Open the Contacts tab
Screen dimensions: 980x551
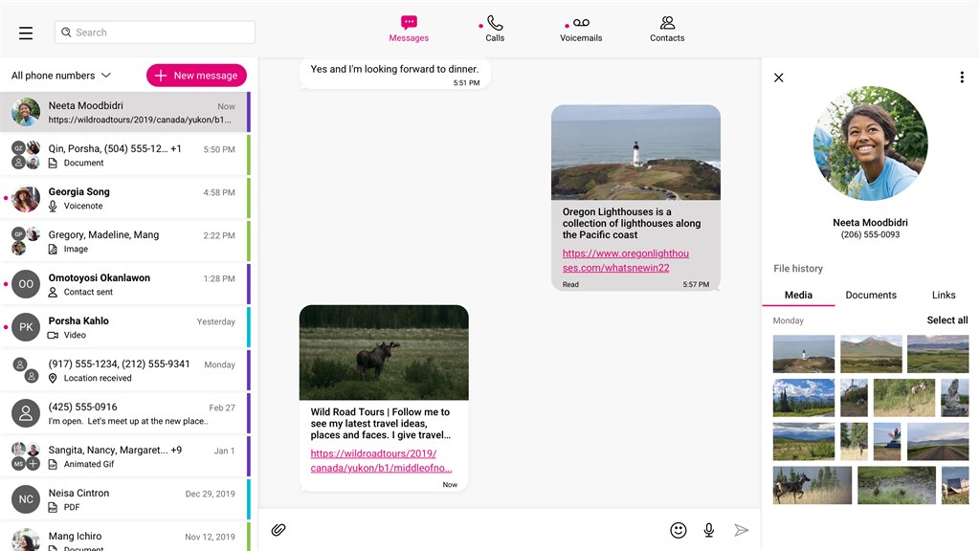[x=667, y=29]
